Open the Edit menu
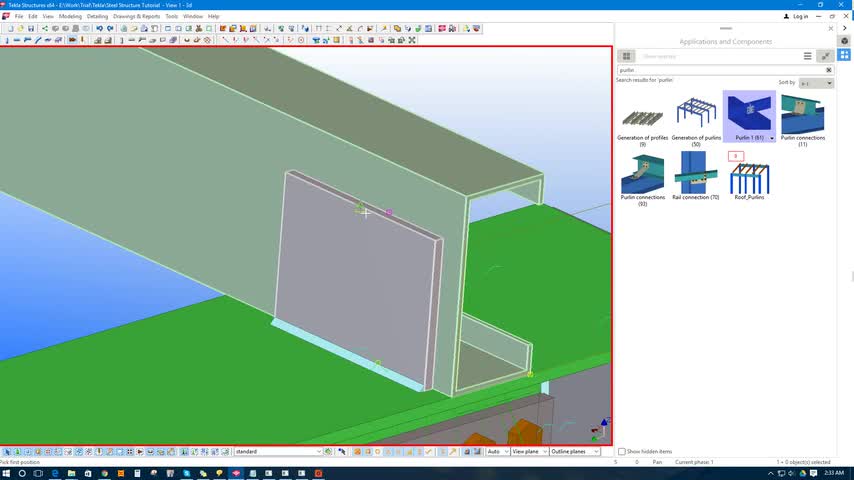 coord(33,16)
